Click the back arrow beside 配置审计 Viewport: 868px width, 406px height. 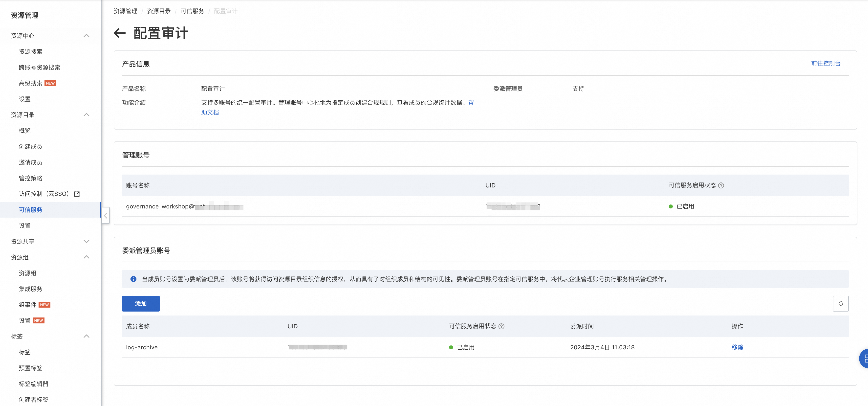(x=120, y=33)
